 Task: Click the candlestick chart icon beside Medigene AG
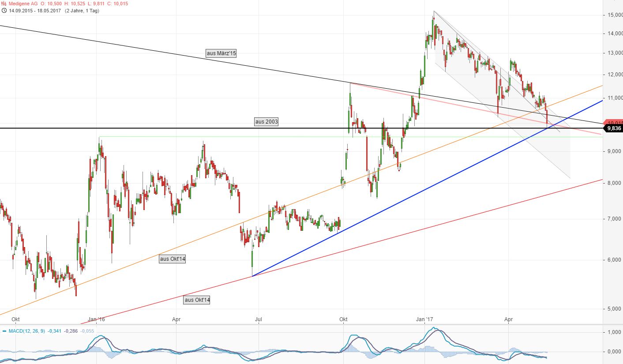click(x=4, y=4)
